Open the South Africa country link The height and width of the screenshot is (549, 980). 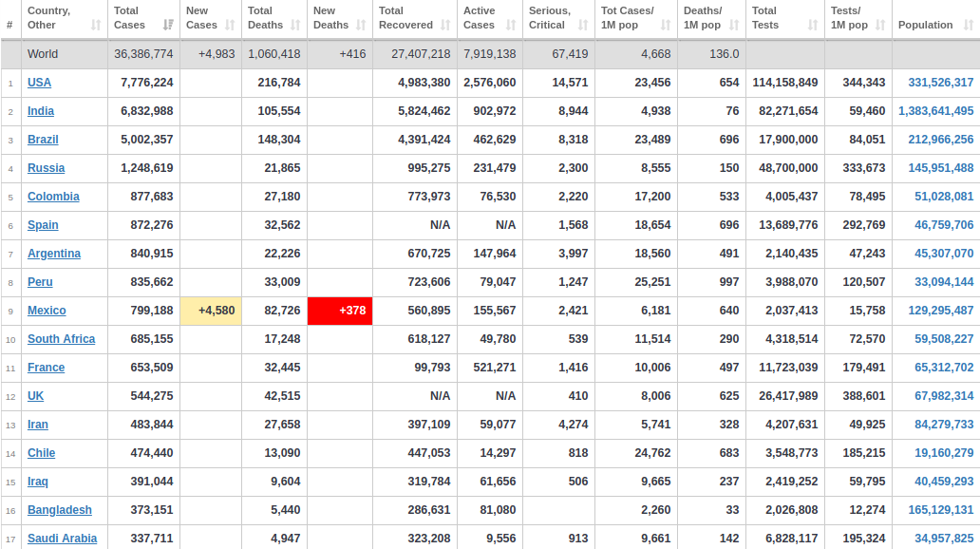click(61, 339)
